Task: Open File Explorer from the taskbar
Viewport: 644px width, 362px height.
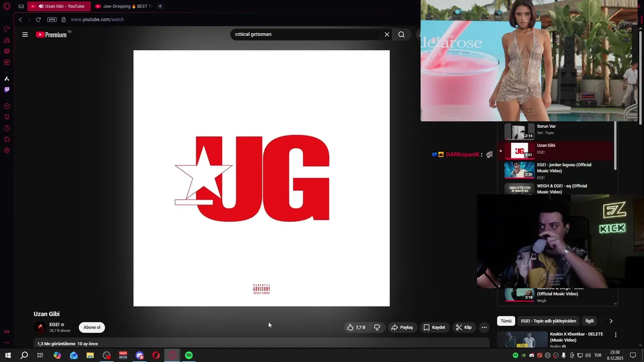Action: (x=90, y=355)
